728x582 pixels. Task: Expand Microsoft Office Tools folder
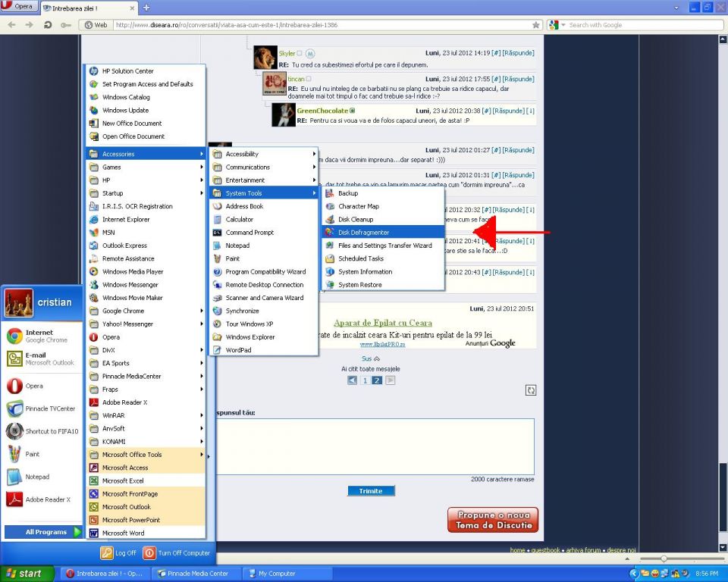coord(146,455)
